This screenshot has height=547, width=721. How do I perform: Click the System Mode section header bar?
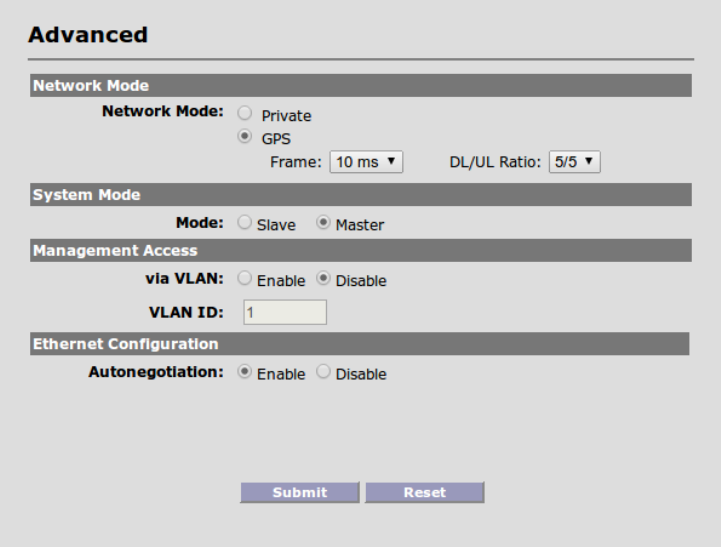click(x=360, y=194)
